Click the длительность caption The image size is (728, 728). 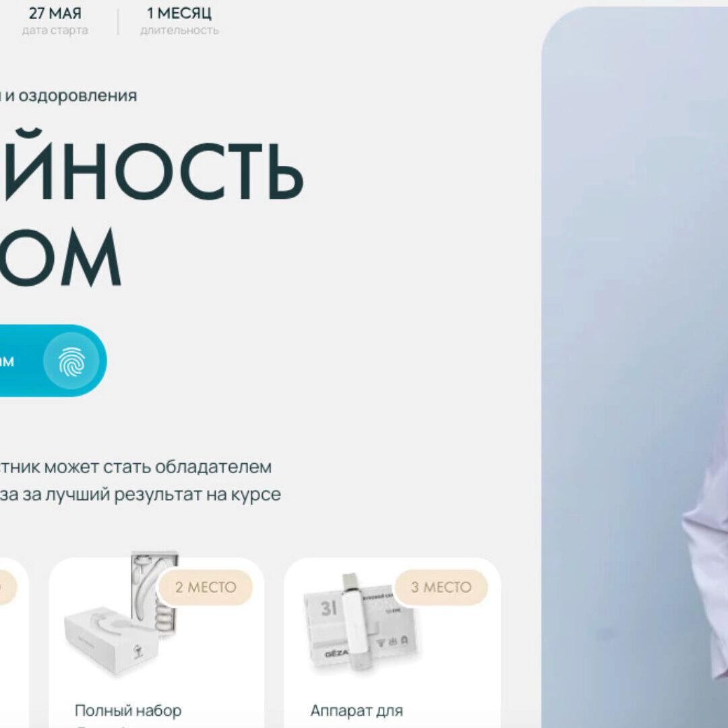(180, 30)
